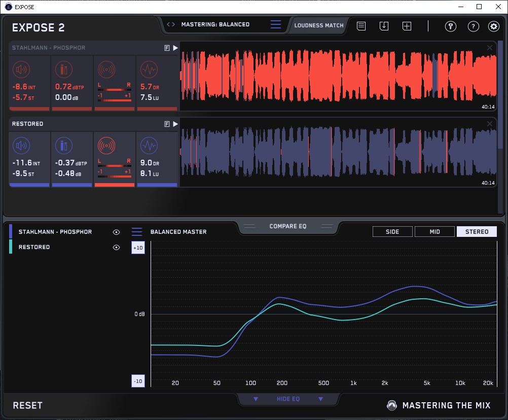Open the license key icon
Viewport: 508px width, 420px height.
tap(451, 26)
